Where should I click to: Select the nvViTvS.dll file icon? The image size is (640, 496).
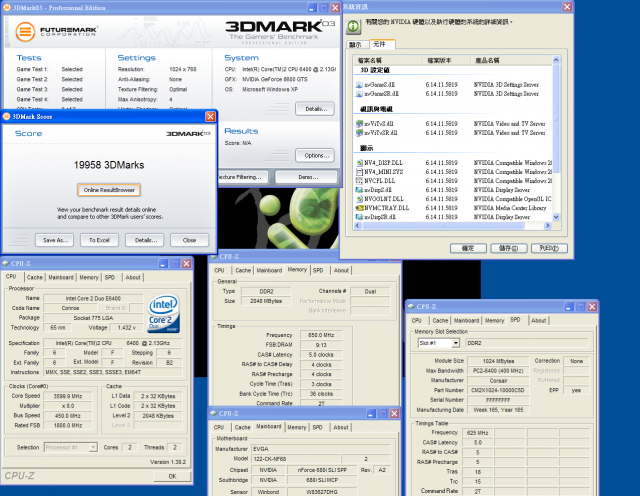(x=359, y=123)
